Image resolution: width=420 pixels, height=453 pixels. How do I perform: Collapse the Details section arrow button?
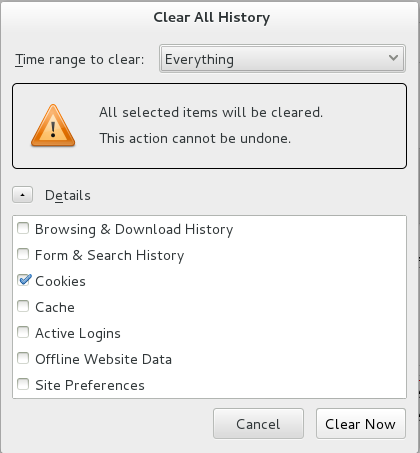22,195
